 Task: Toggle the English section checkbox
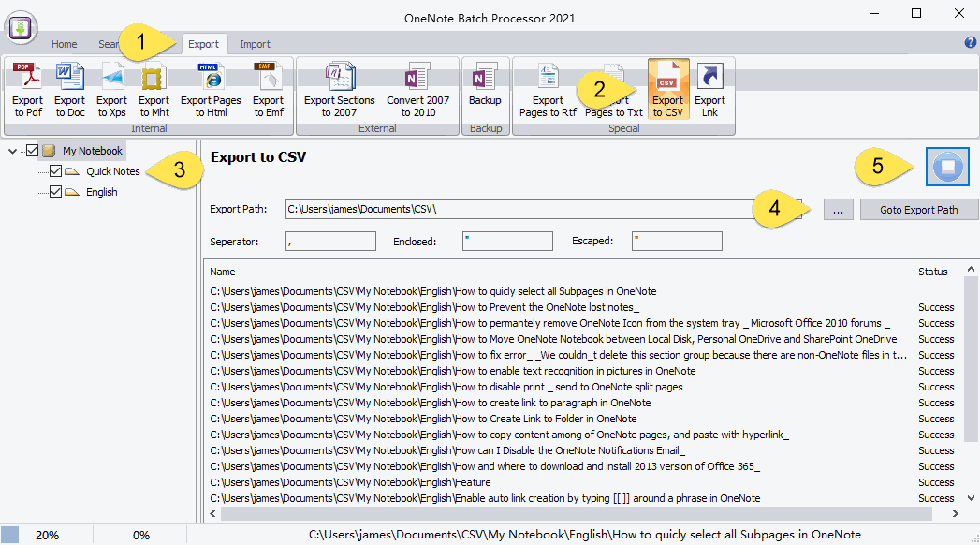(x=53, y=191)
